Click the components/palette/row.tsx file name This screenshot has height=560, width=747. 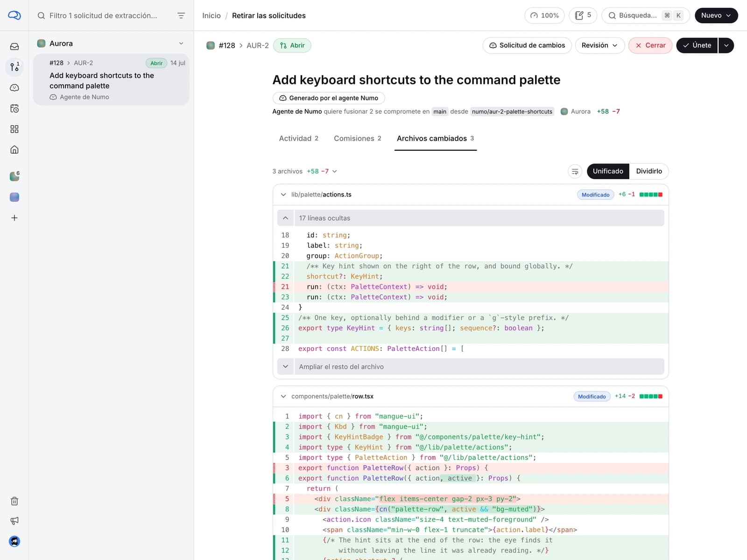(332, 396)
